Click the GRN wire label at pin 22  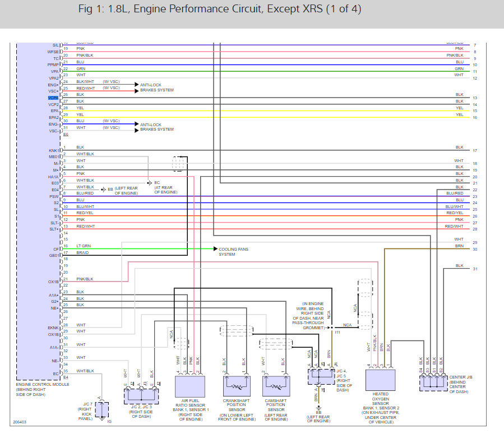click(x=80, y=68)
